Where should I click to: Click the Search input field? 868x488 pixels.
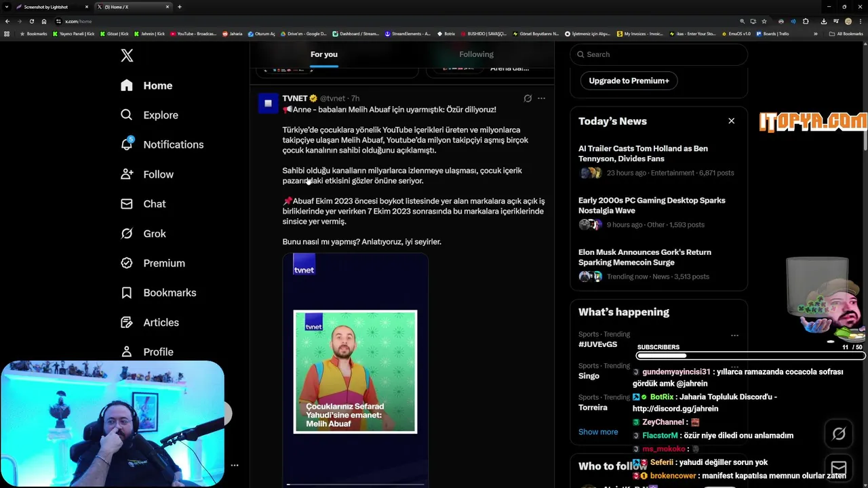click(x=658, y=54)
